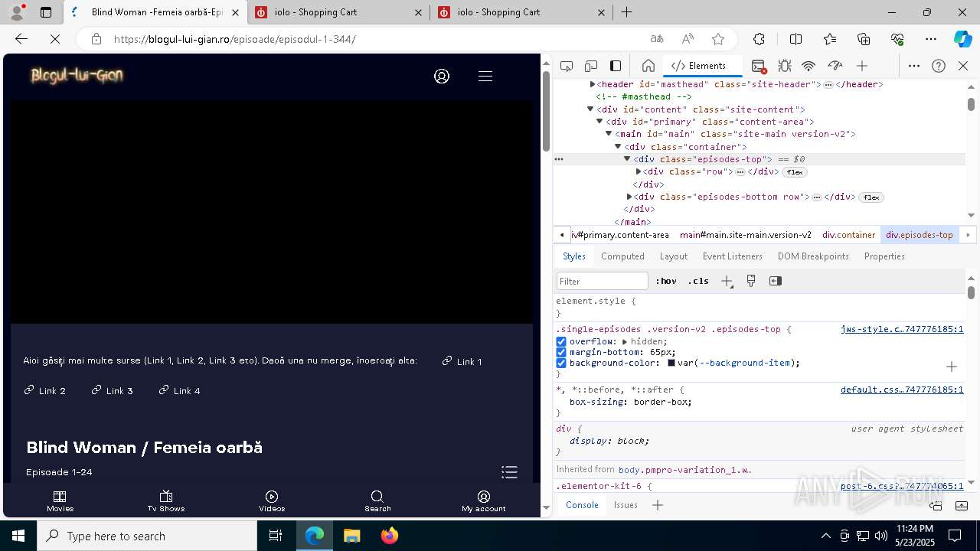Screen dimensions: 980x551
Task: Toggle the DevTools activity bar icon
Action: pos(616,66)
